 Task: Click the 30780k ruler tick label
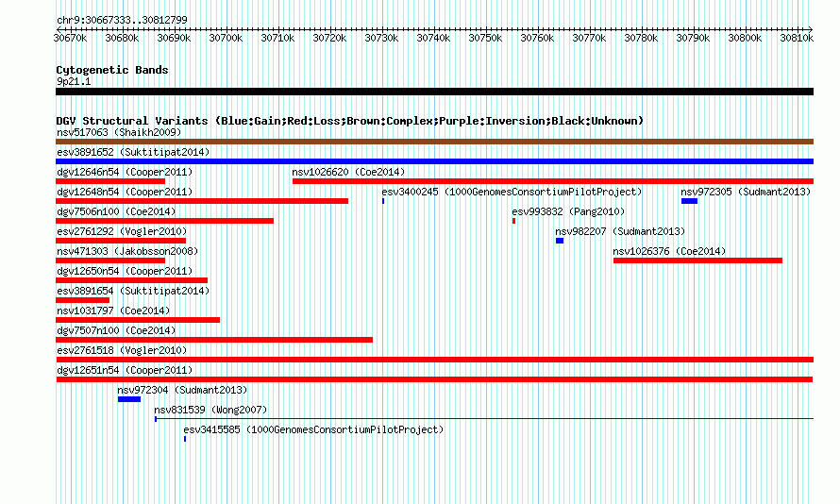641,38
